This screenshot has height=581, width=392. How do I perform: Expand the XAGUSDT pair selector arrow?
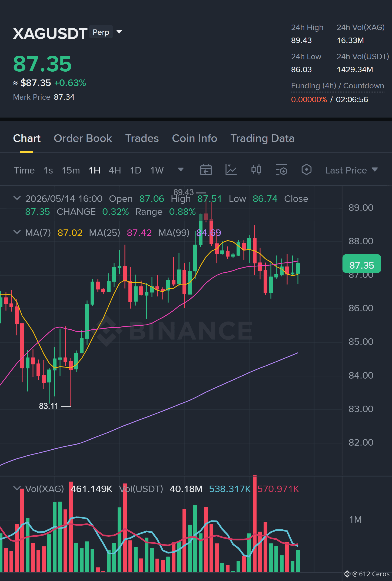tap(119, 32)
